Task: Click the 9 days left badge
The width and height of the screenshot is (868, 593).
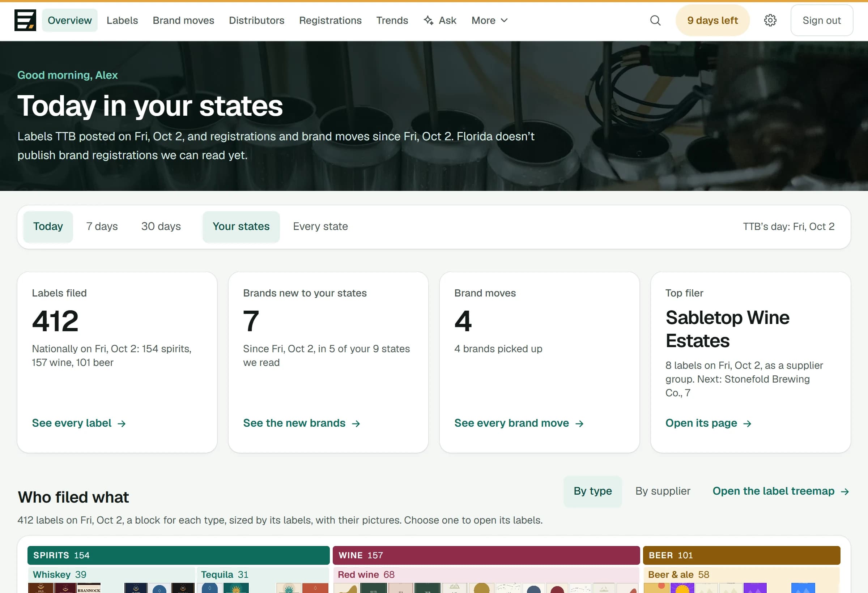Action: point(712,20)
